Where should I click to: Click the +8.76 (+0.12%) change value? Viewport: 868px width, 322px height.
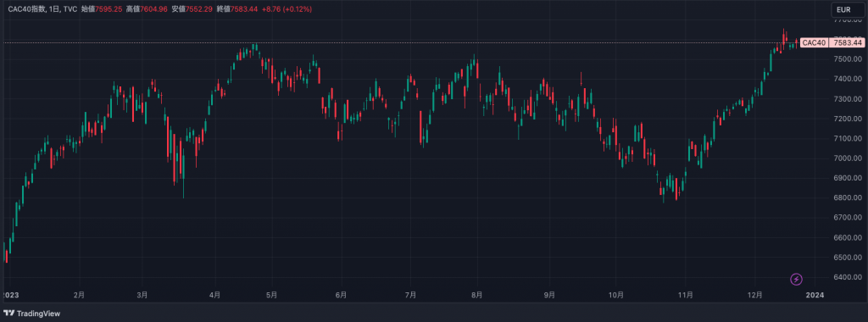click(x=287, y=9)
